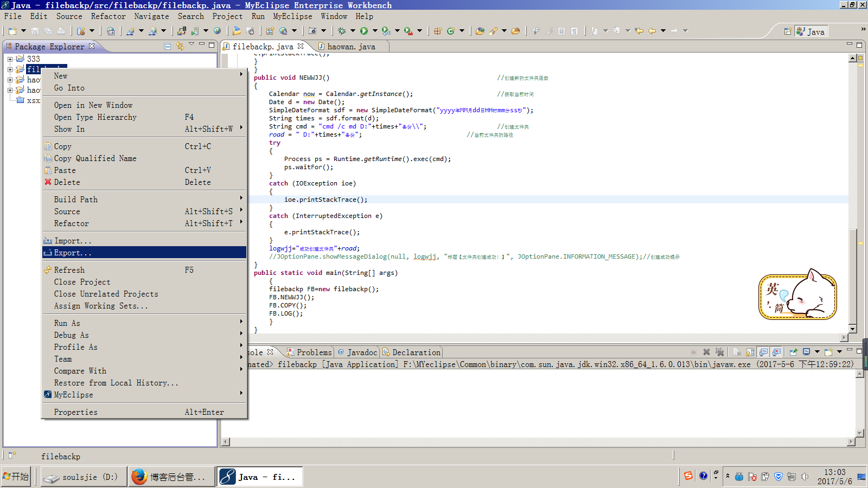The width and height of the screenshot is (868, 488).
Task: Switch to the Javadoc tab
Action: [357, 352]
